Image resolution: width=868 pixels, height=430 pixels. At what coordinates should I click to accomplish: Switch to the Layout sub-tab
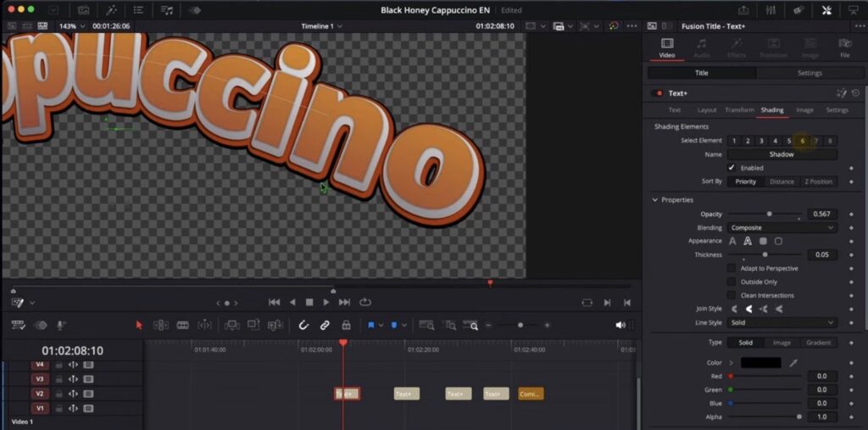pos(707,109)
